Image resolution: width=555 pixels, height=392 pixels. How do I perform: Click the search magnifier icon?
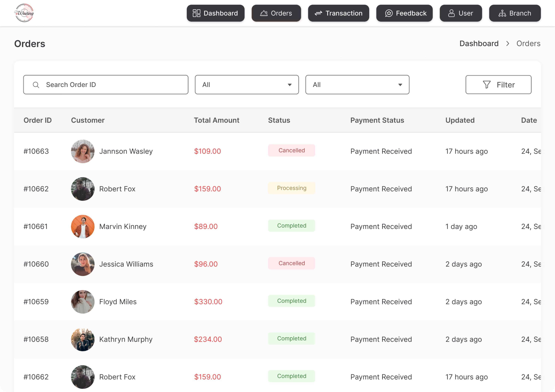click(36, 85)
